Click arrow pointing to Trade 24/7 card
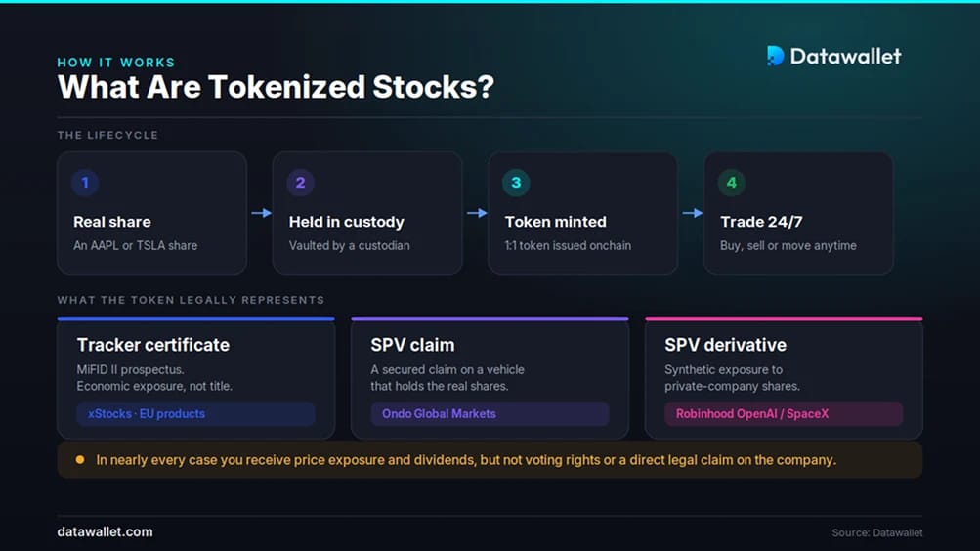 point(693,213)
